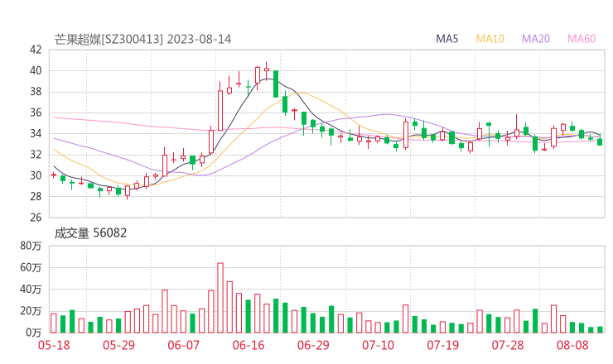The width and height of the screenshot is (613, 364).
Task: Click the MA5 legend label
Action: [446, 39]
